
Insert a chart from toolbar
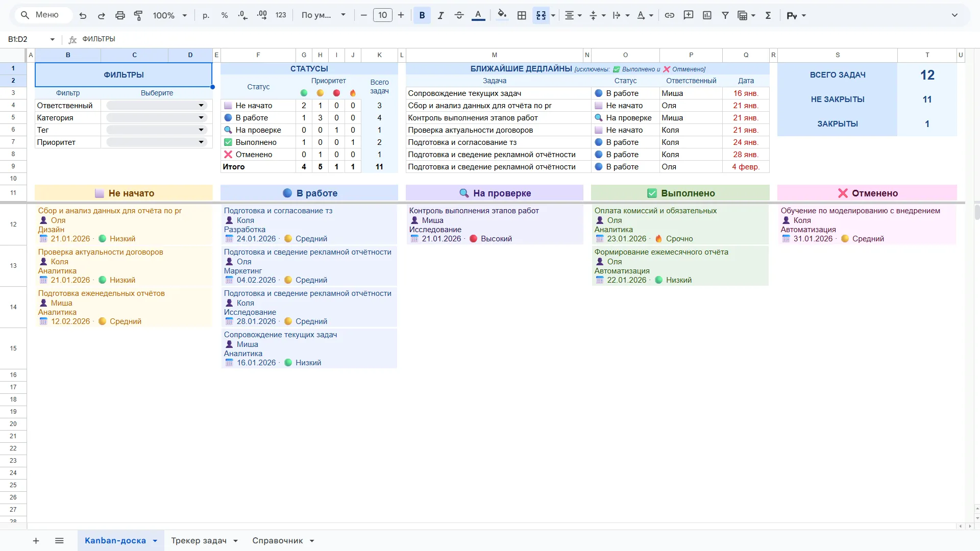707,15
